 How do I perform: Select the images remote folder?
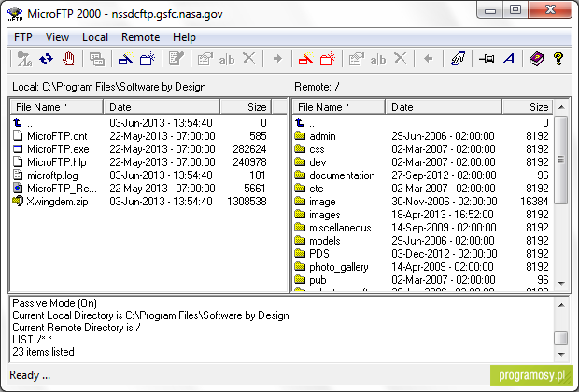(318, 215)
